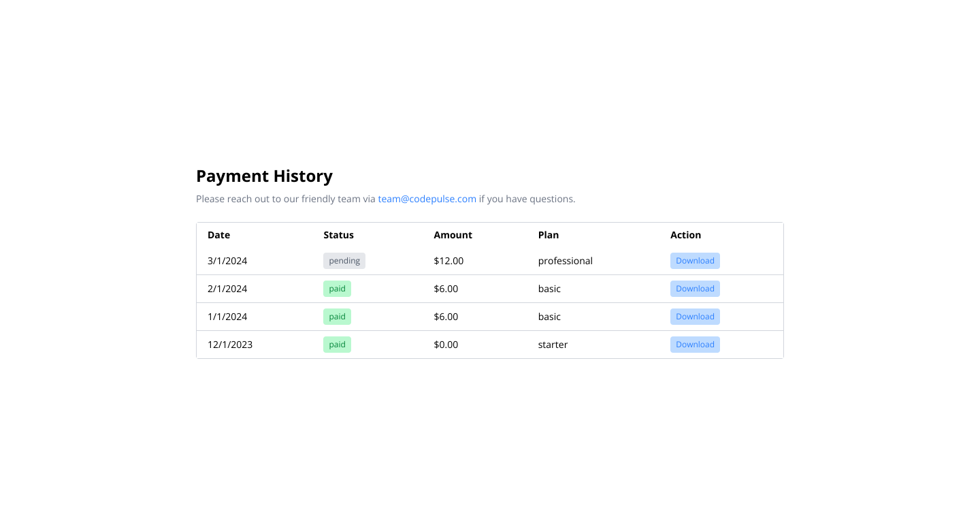Click the 3/1/2024 date cell
This screenshot has width=980, height=523.
pos(227,261)
